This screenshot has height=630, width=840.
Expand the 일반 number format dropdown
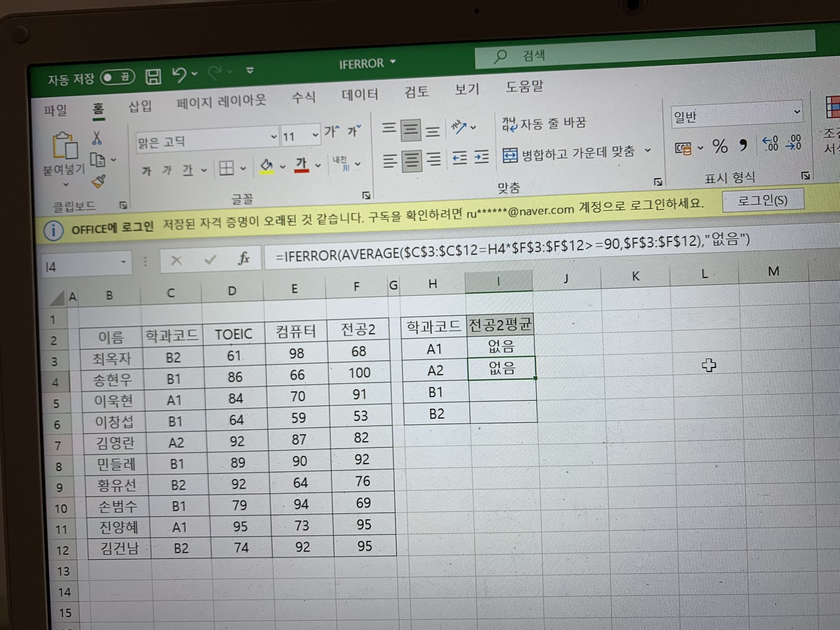pyautogui.click(x=796, y=112)
